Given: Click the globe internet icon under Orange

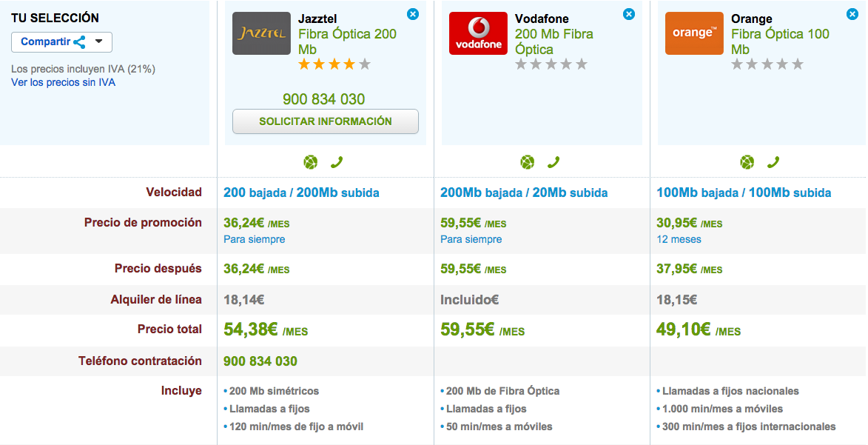Looking at the screenshot, I should click(x=747, y=162).
